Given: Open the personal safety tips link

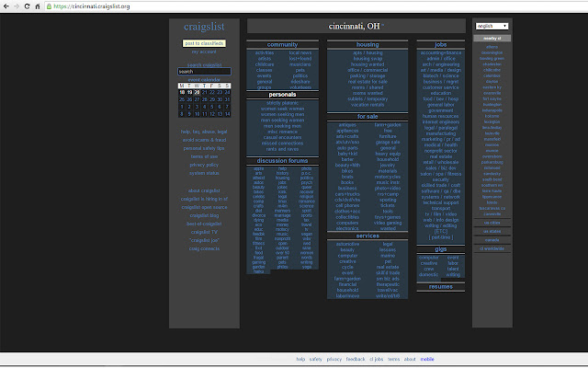Looking at the screenshot, I should click(204, 148).
